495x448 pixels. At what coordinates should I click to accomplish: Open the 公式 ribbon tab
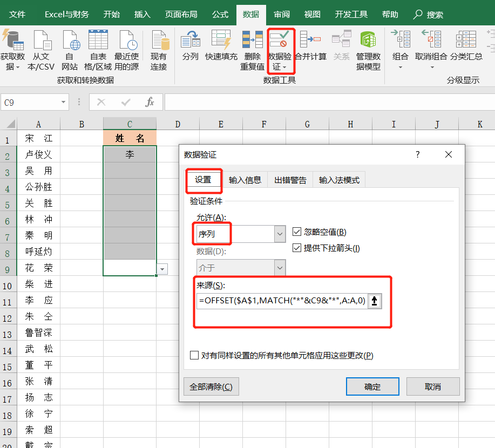point(220,14)
